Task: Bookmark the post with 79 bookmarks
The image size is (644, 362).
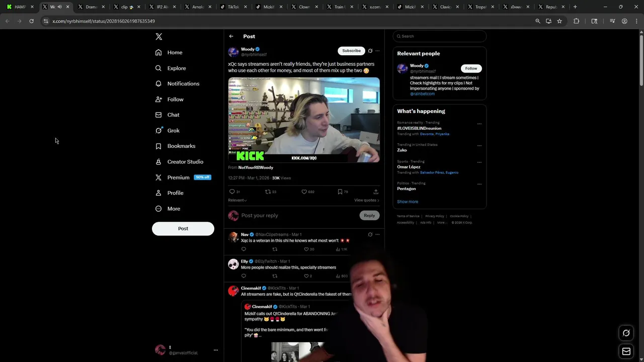Action: (x=343, y=192)
